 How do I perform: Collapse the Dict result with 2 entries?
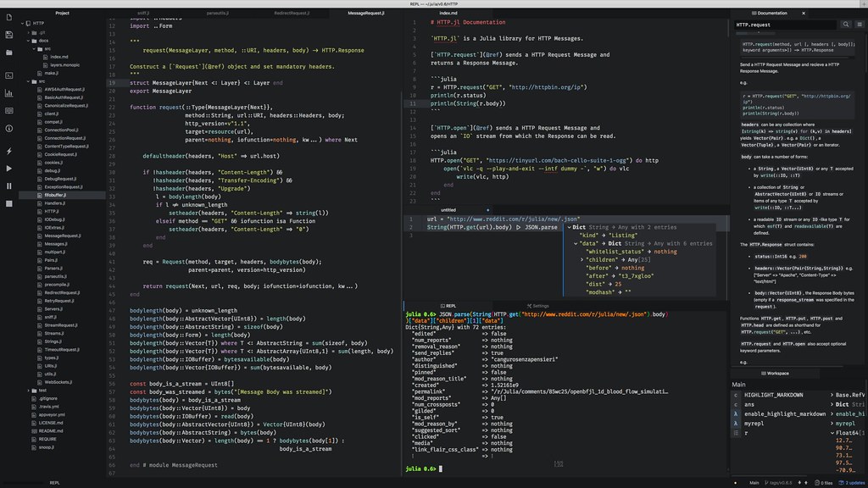click(569, 227)
